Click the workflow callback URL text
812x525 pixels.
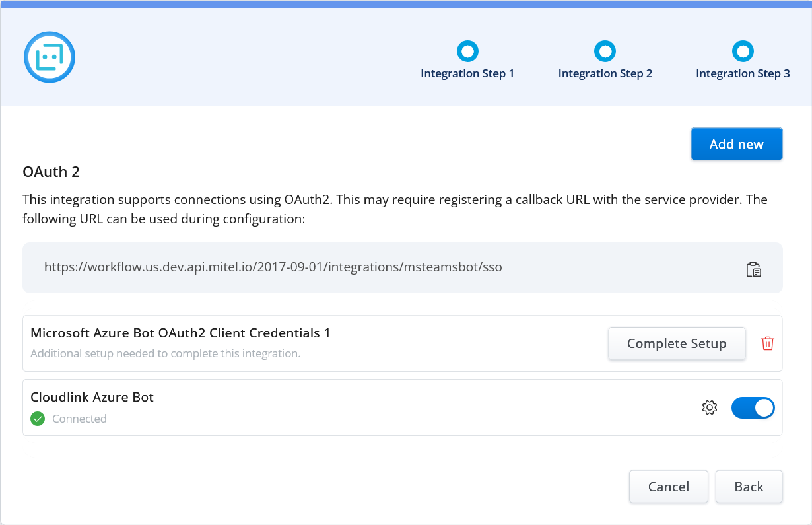[273, 267]
